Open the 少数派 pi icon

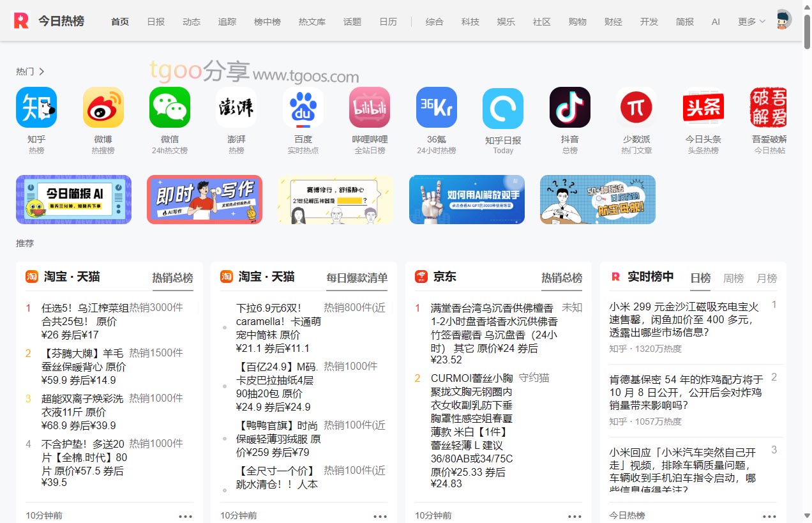pyautogui.click(x=636, y=107)
